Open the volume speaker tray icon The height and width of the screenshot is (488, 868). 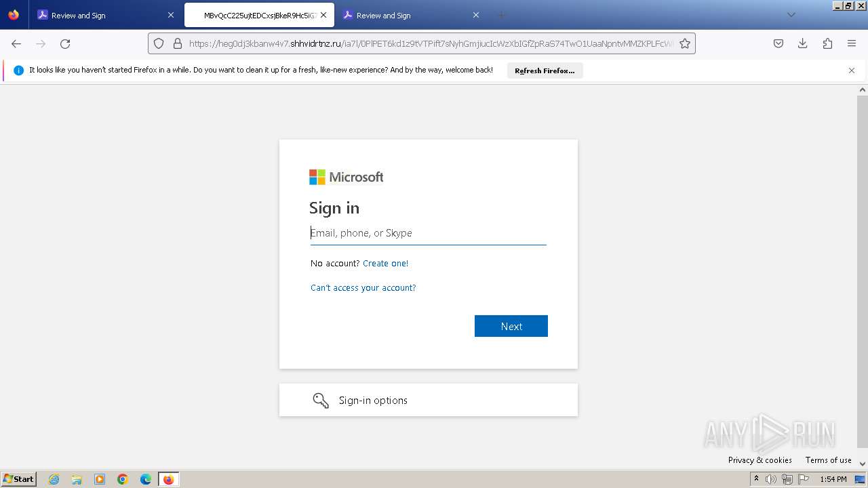point(771,479)
